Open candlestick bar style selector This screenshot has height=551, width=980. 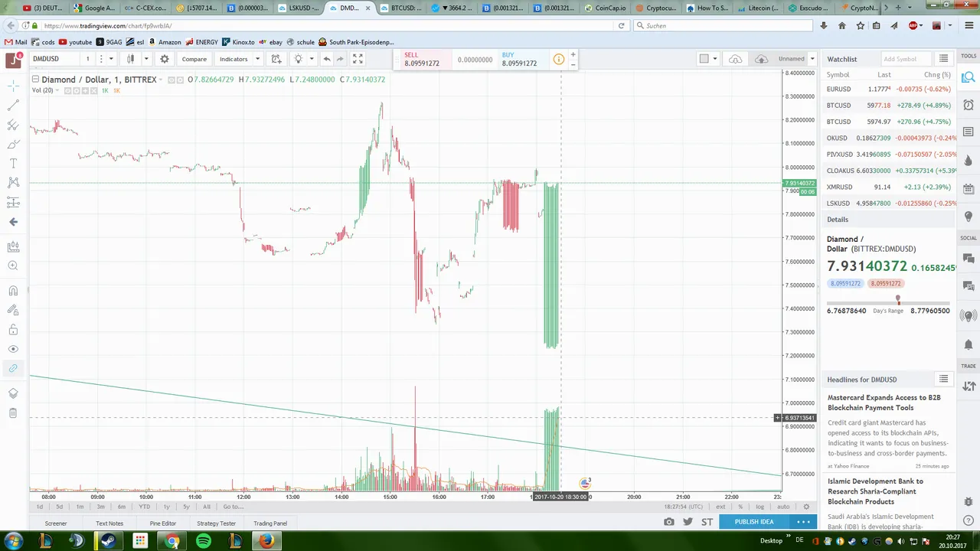tap(131, 59)
